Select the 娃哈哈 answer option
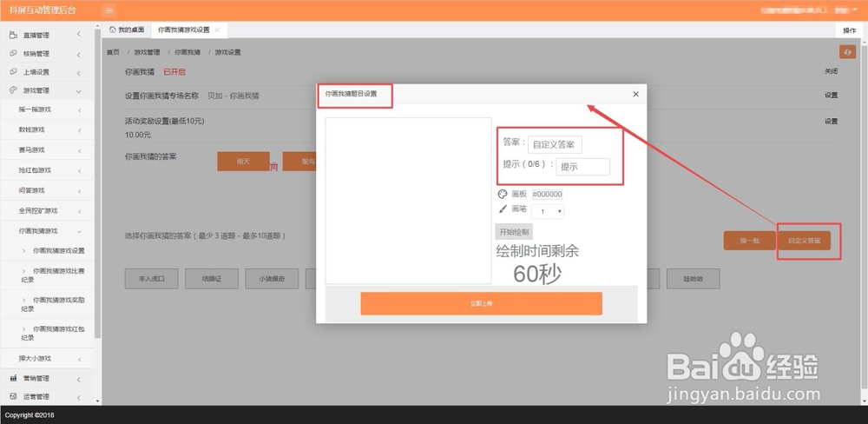 (x=693, y=280)
